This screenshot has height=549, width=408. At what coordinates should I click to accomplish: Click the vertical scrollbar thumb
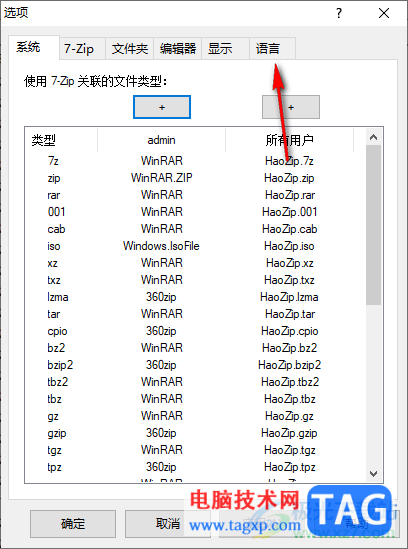coord(373,225)
